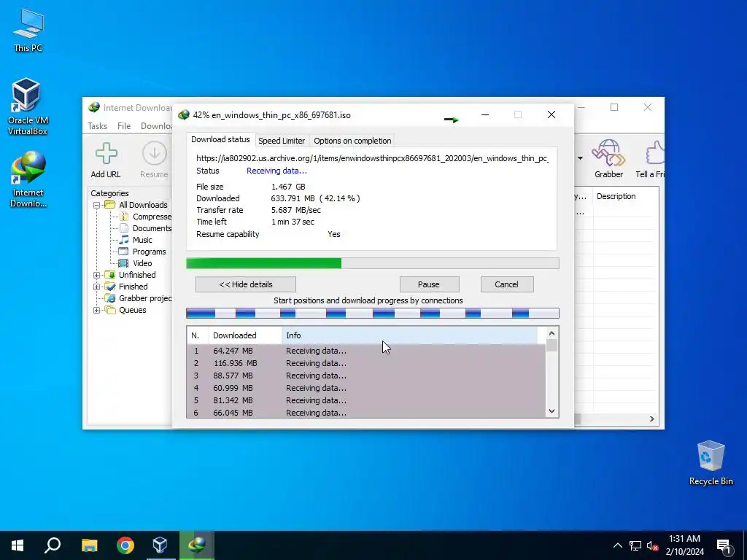This screenshot has width=747, height=560.
Task: Select the Internet Download Manager desktop shortcut
Action: pyautogui.click(x=28, y=179)
